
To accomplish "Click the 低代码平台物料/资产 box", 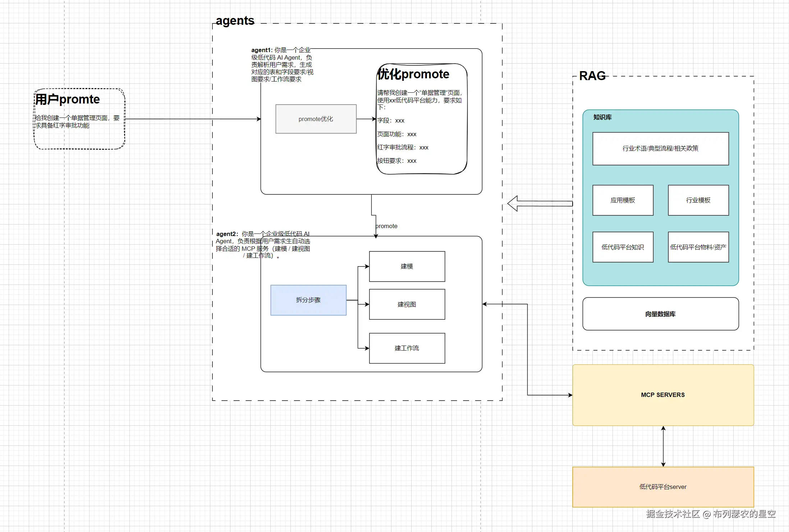I will (x=698, y=247).
